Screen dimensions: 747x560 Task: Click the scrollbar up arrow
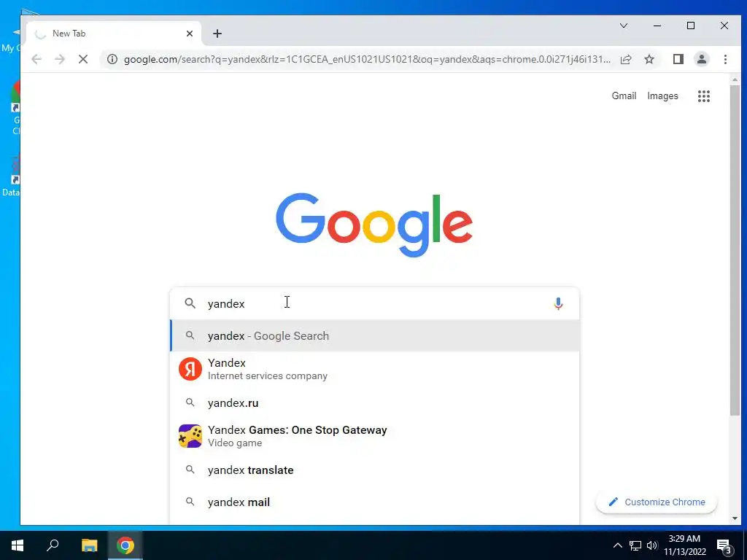(735, 79)
